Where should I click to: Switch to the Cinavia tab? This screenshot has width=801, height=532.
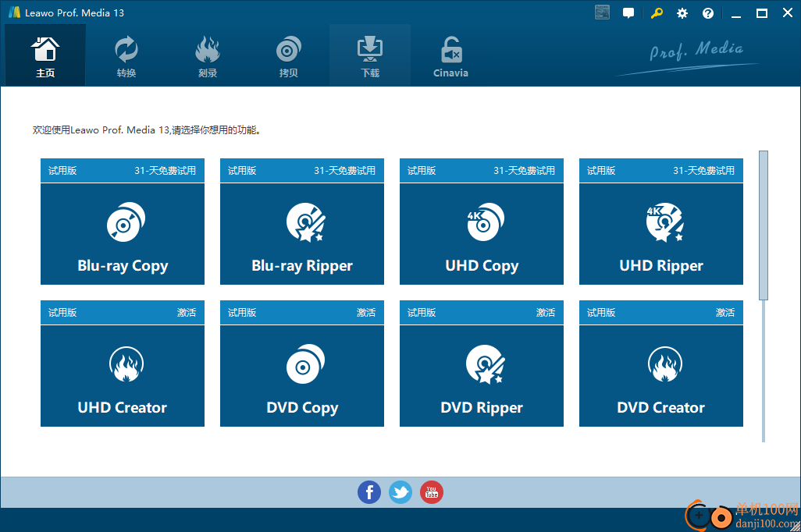pyautogui.click(x=450, y=55)
